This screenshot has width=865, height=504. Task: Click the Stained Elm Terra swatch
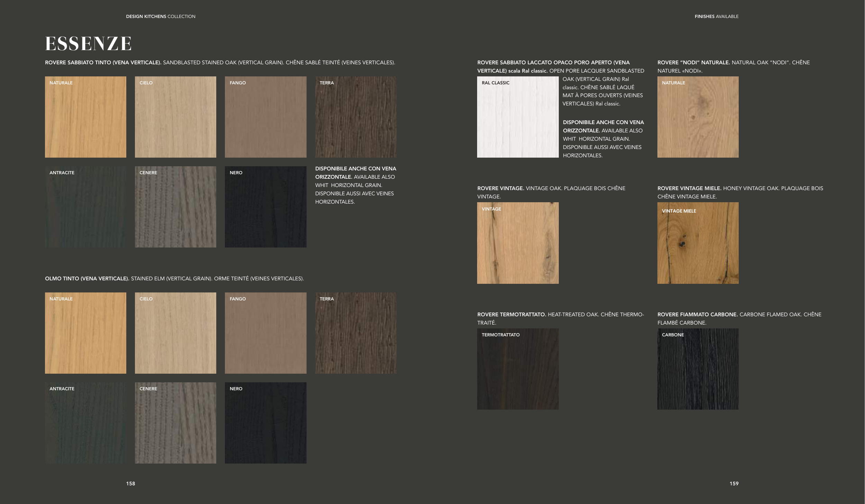(356, 333)
